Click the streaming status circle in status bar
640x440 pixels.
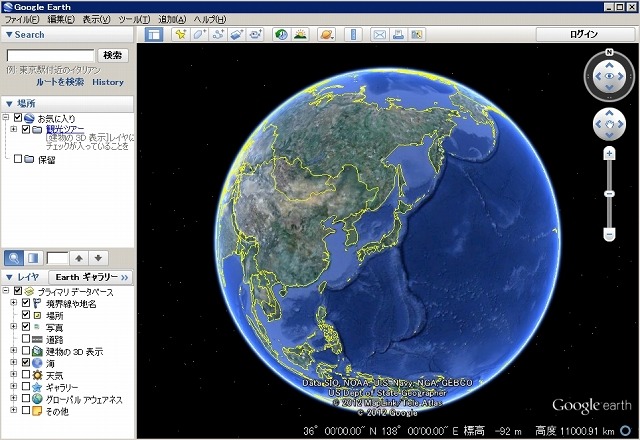point(625,431)
